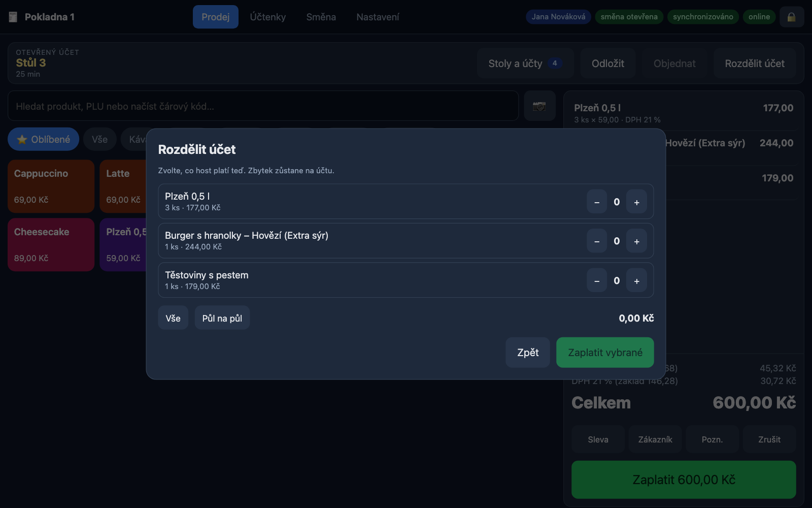Add one Burger s hranolky with plus
Image resolution: width=812 pixels, height=508 pixels.
[x=636, y=241]
